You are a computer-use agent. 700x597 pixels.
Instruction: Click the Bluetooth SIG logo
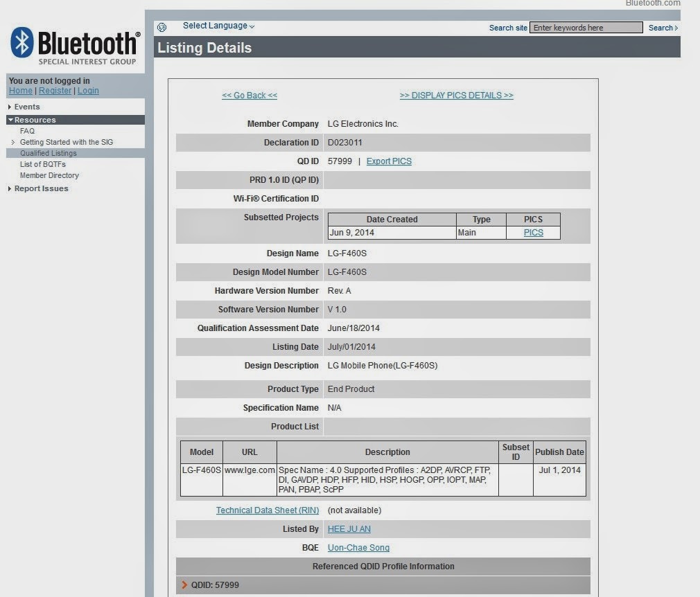75,46
